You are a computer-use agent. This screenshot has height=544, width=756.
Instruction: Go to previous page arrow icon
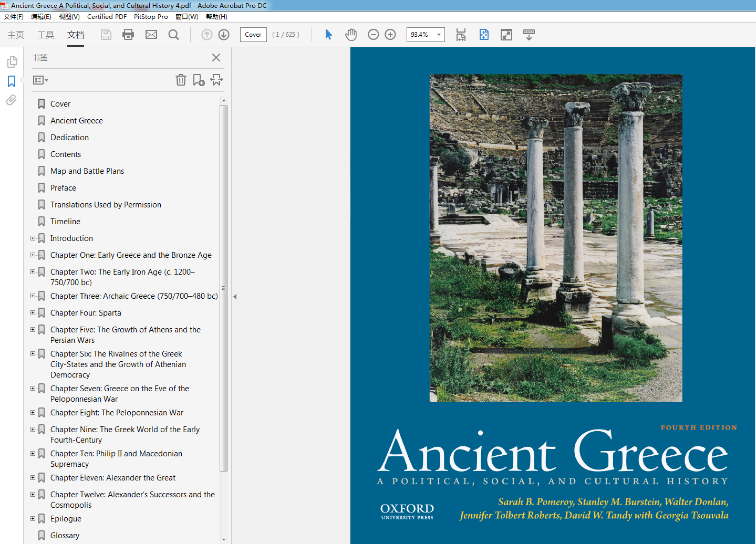(207, 35)
